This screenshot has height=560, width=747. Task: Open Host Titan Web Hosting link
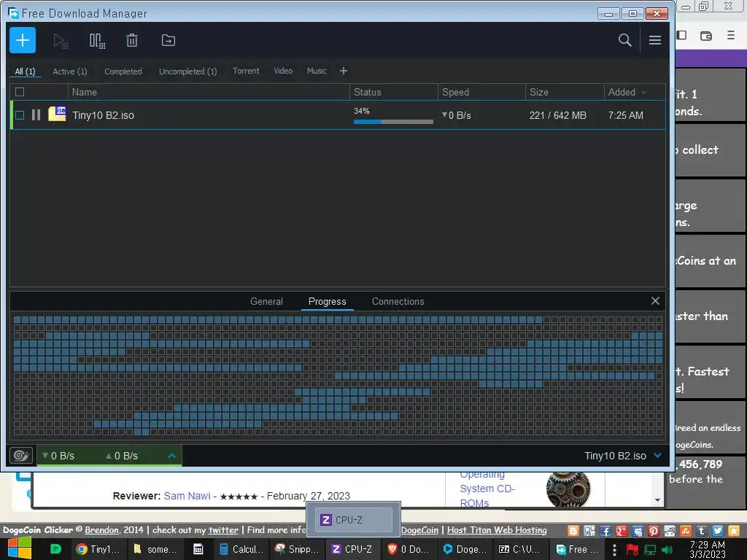click(497, 530)
